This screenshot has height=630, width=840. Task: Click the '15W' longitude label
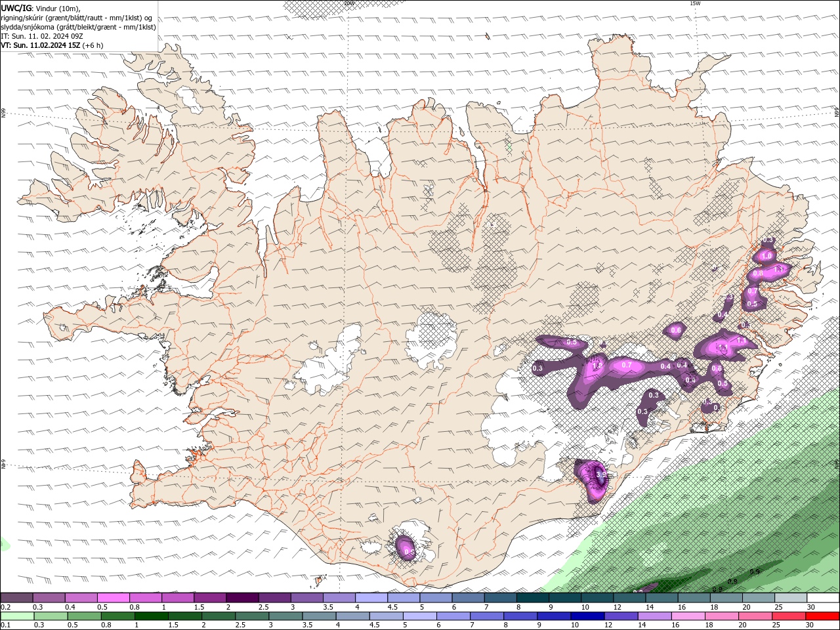pos(694,3)
